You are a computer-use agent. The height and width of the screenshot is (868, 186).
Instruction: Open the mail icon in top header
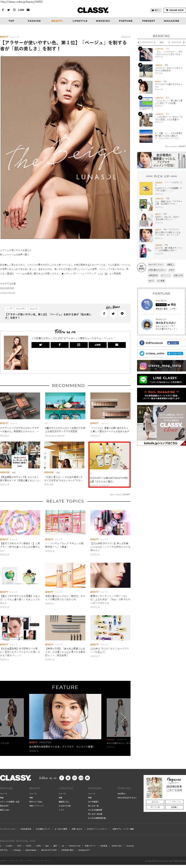click(28, 10)
